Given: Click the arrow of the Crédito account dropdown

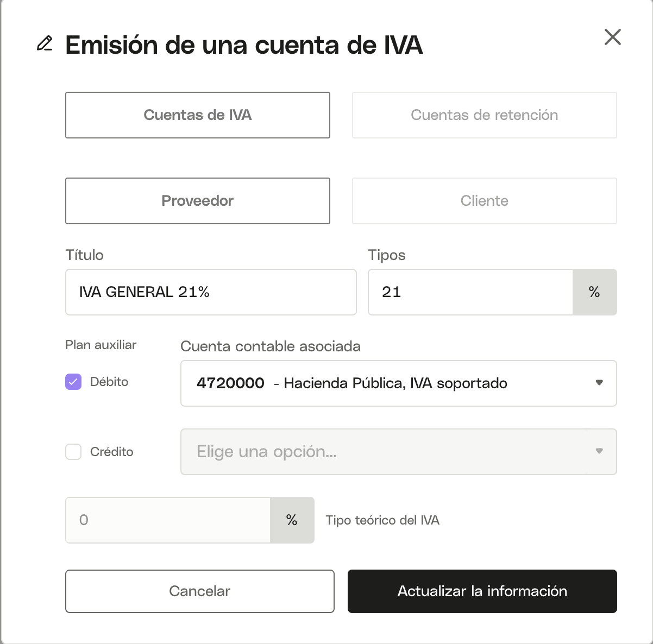Looking at the screenshot, I should tap(599, 451).
